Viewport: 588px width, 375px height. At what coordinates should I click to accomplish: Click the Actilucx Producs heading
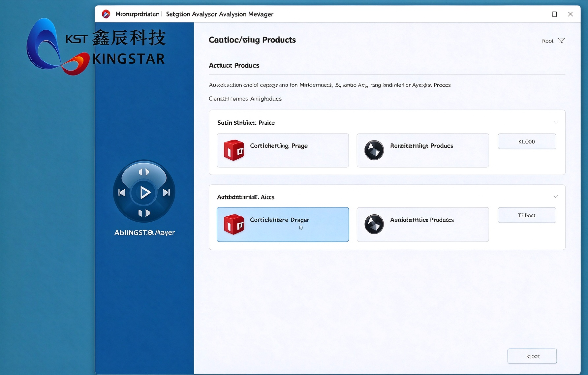pyautogui.click(x=234, y=65)
